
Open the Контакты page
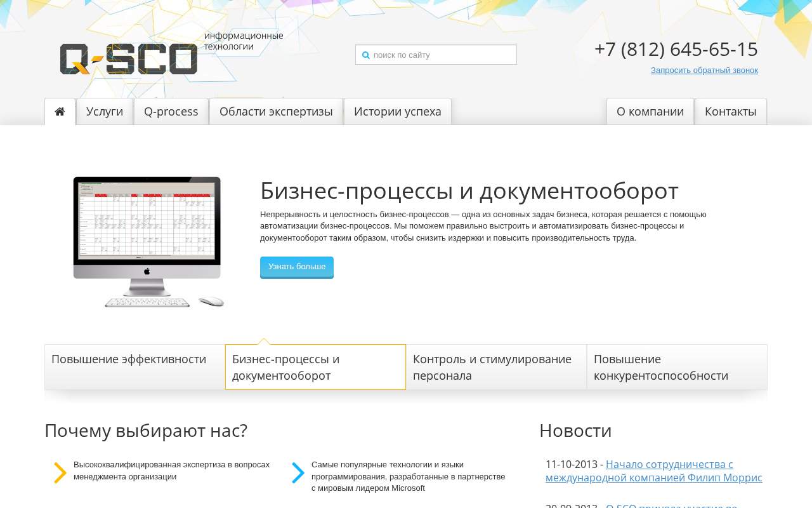click(x=731, y=112)
